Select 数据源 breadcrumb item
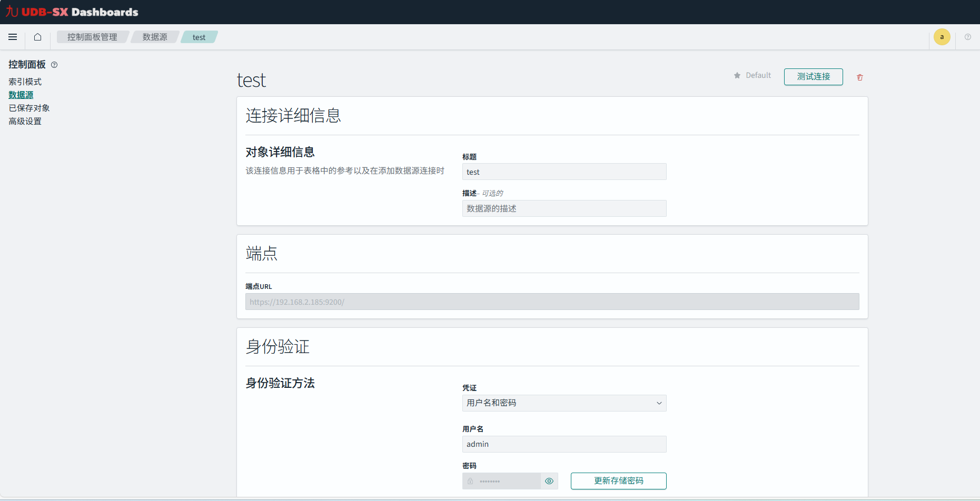This screenshot has height=501, width=980. [x=155, y=37]
